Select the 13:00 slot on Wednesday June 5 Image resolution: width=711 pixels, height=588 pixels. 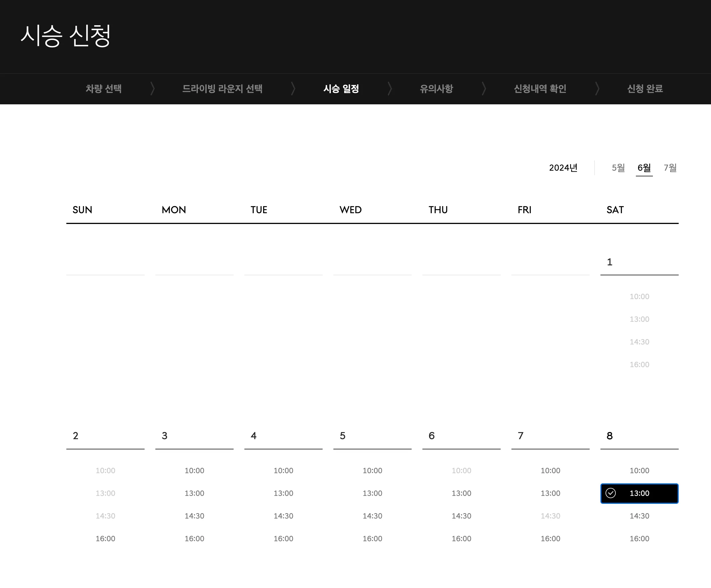(373, 493)
